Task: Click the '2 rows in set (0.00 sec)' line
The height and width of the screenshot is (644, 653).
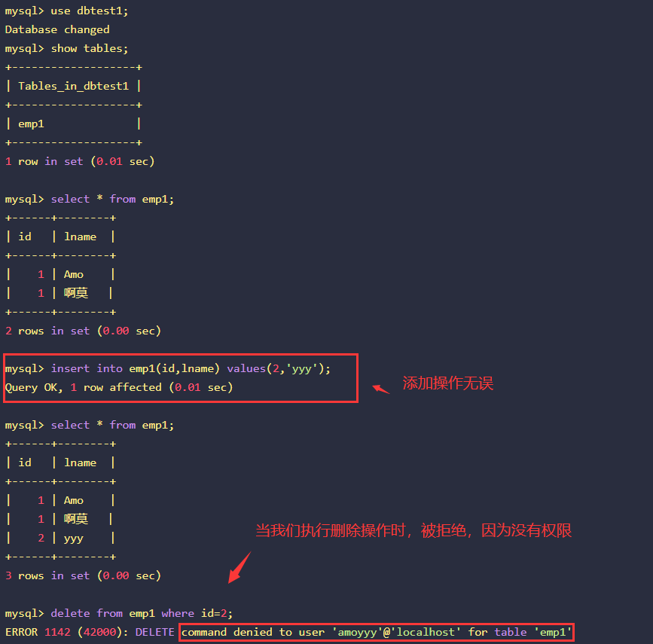Action: click(83, 331)
